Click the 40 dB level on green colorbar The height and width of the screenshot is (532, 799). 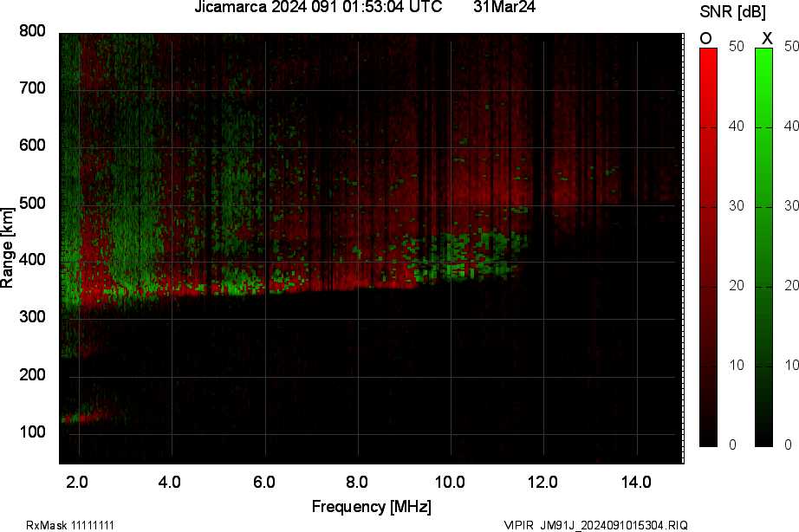click(x=792, y=126)
